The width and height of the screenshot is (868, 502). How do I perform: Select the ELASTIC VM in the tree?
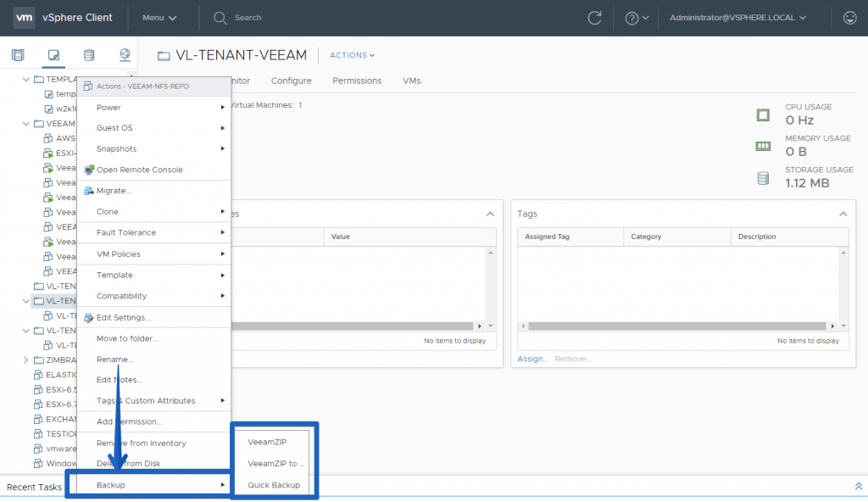[x=55, y=375]
